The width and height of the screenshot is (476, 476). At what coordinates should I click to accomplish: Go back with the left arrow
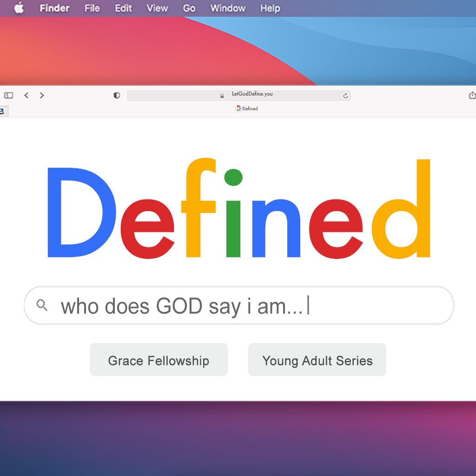(26, 95)
